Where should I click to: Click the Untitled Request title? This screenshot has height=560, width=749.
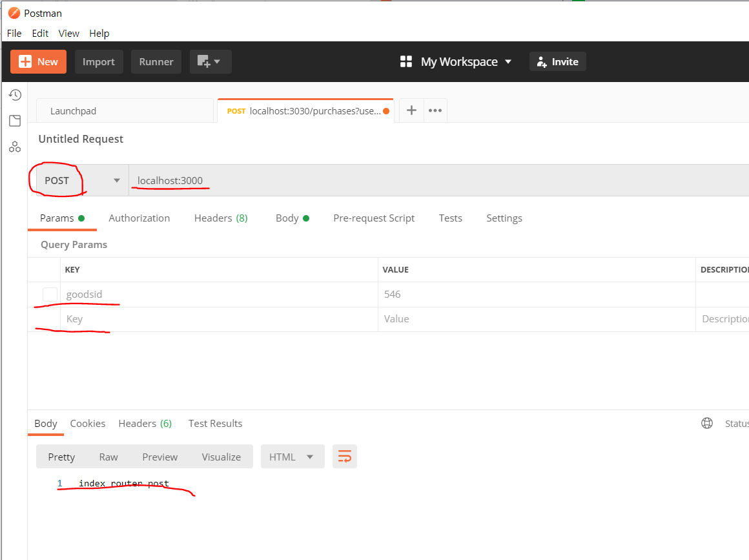[81, 139]
